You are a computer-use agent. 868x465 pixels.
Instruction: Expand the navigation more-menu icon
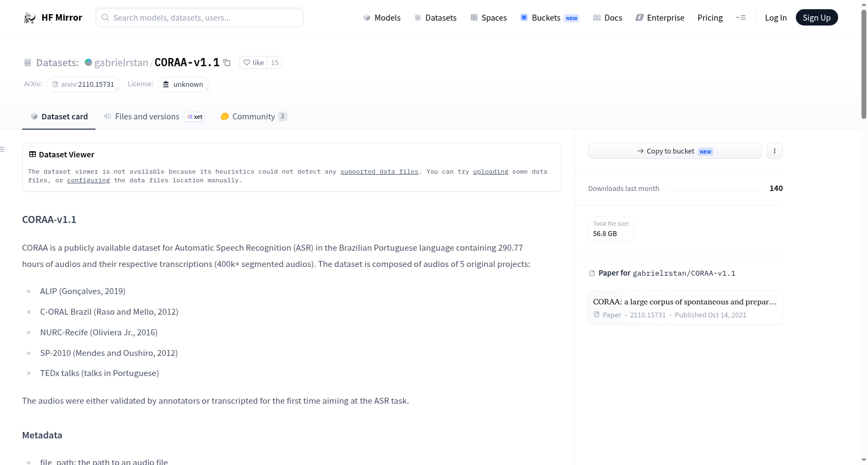pyautogui.click(x=741, y=17)
